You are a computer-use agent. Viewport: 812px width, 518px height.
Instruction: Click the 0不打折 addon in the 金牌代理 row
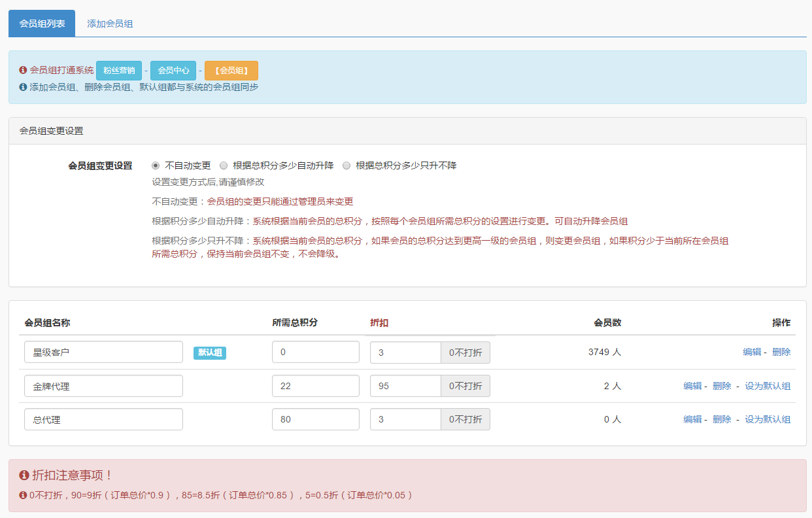tap(465, 386)
